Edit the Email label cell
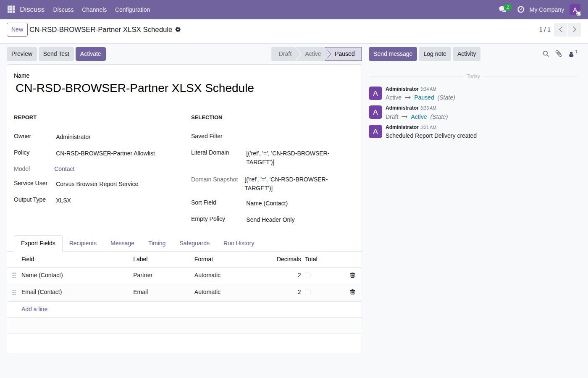 point(160,292)
